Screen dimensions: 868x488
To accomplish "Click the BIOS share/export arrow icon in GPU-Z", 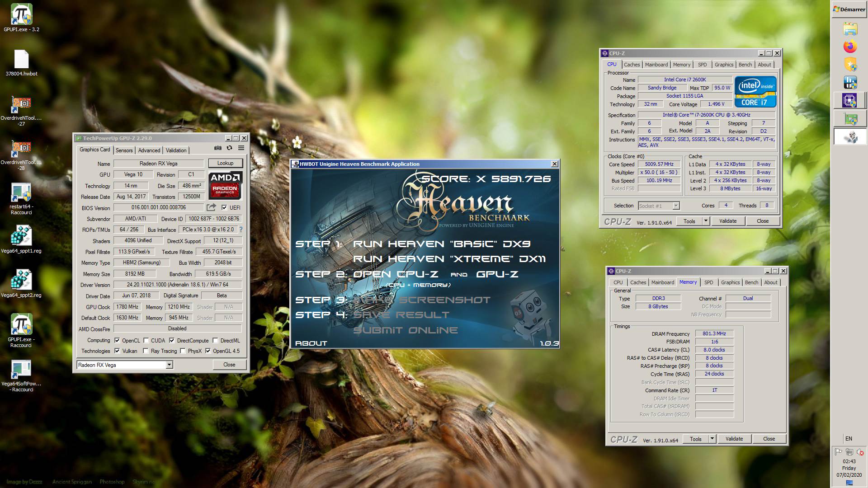I will click(x=211, y=207).
